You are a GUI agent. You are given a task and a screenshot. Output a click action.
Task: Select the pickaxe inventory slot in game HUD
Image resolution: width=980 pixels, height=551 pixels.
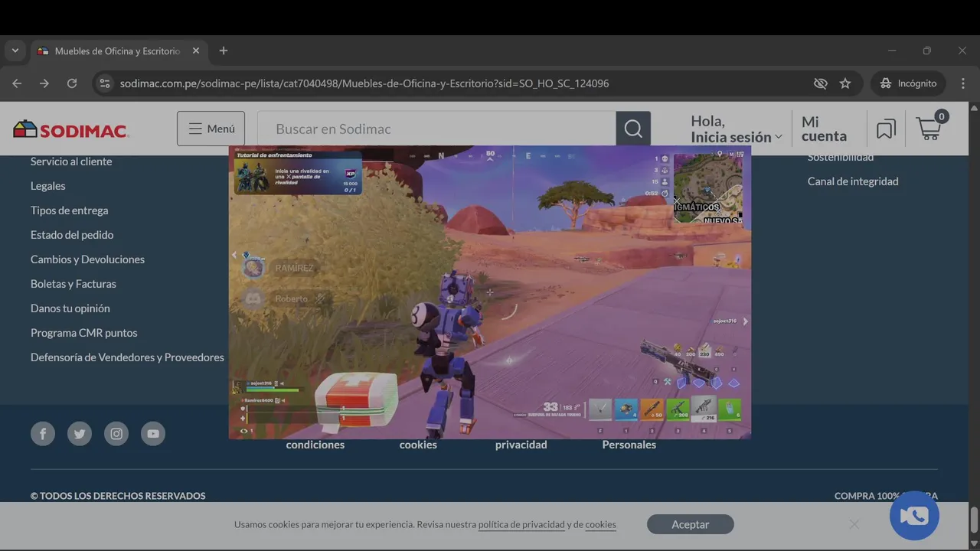600,409
